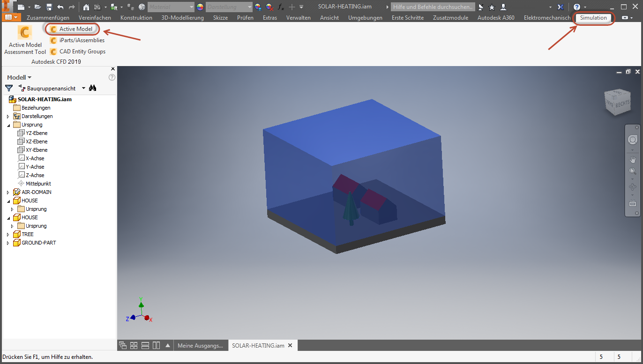Expand the GROUND-PART node
Image resolution: width=643 pixels, height=364 pixels.
coord(8,243)
